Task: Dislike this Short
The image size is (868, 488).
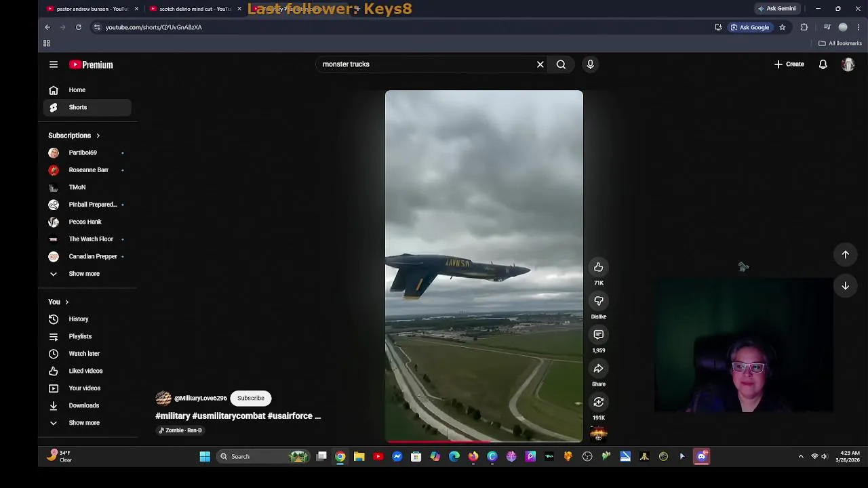Action: (598, 301)
